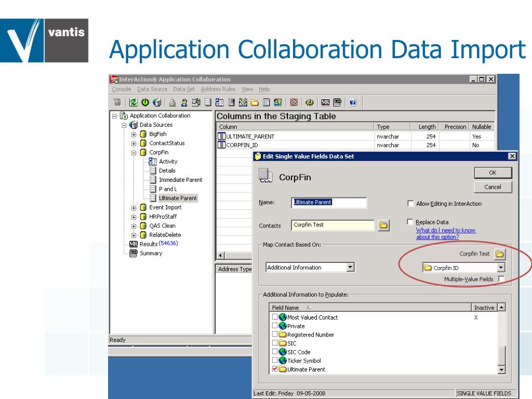Click the address book 'A' toolbar icon
This screenshot has height=399, width=532.
pos(220,102)
